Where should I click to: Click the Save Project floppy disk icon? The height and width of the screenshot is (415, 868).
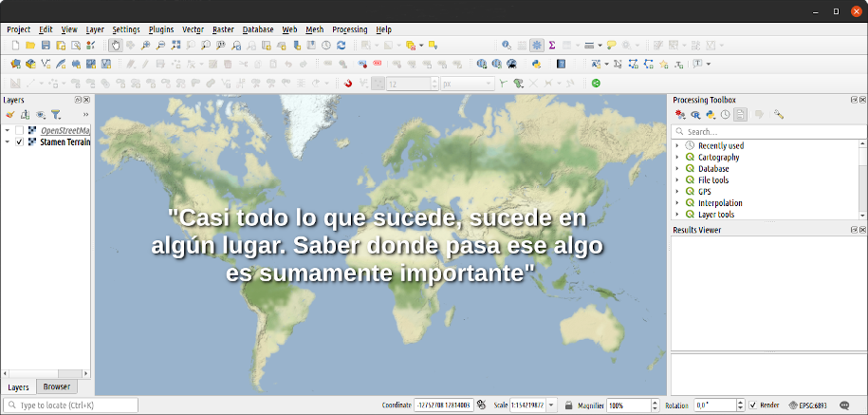coord(46,45)
